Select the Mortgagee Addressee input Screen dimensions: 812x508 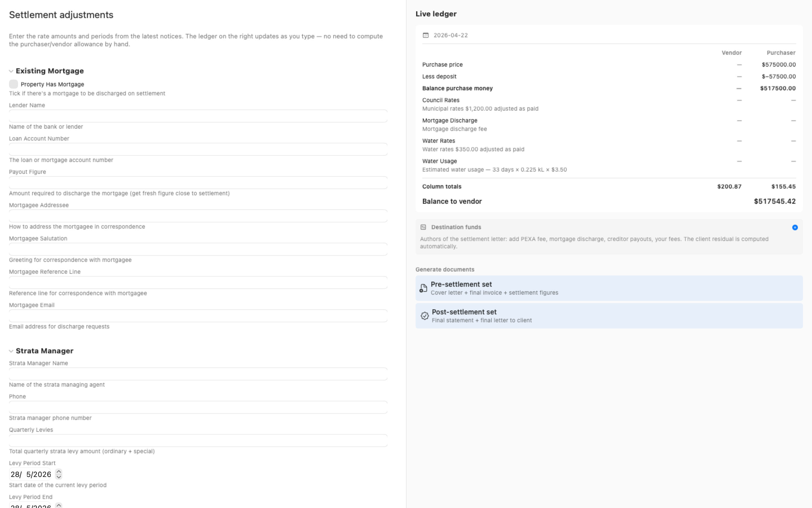(x=198, y=216)
